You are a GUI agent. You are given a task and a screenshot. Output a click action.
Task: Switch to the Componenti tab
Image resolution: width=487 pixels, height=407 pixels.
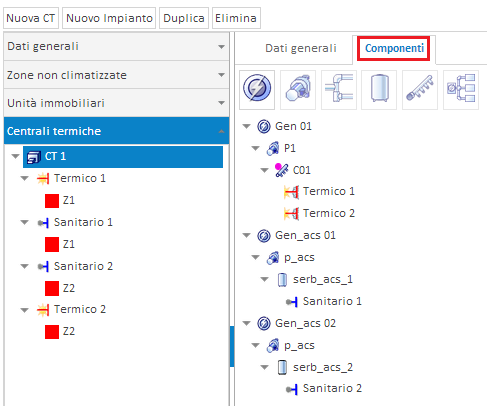click(394, 49)
